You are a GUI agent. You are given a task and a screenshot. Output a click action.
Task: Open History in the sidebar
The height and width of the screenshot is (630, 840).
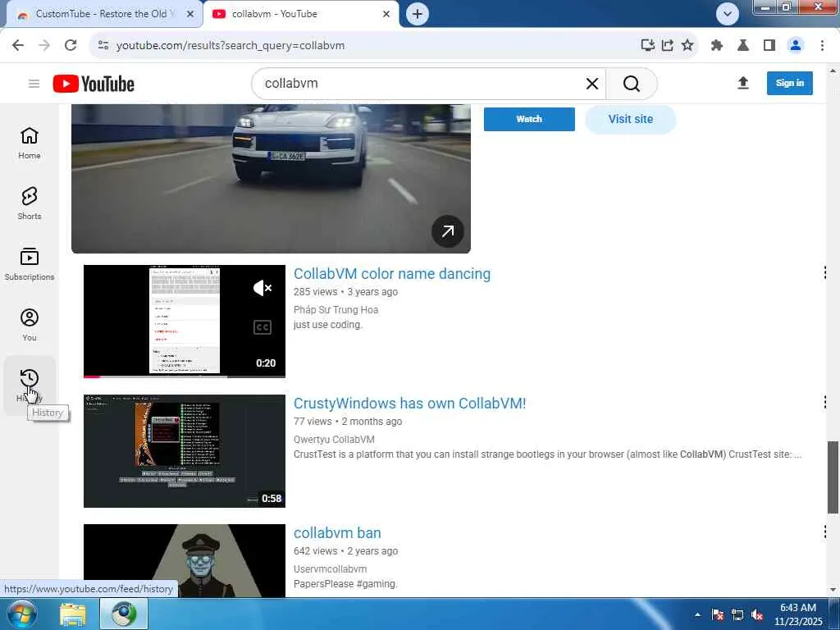click(x=30, y=386)
